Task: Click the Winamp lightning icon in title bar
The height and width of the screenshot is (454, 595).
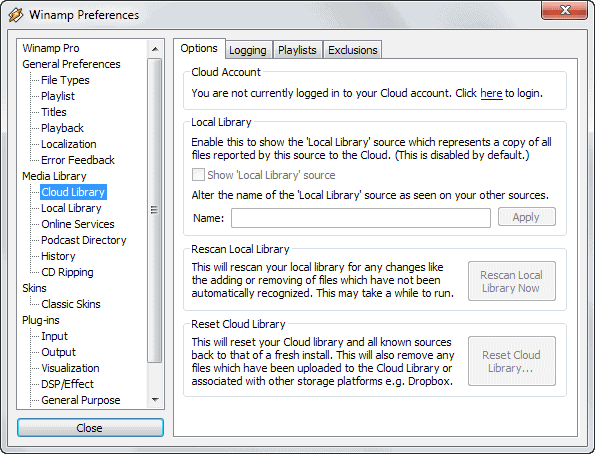Action: point(16,15)
